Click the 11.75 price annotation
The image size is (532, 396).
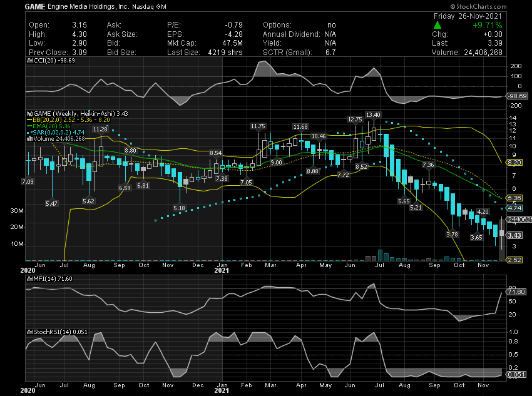tap(258, 126)
